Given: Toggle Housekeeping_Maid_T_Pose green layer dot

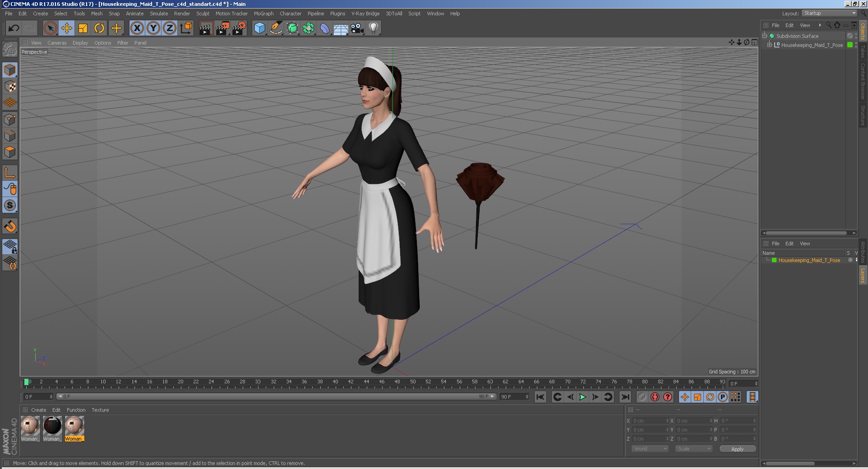Looking at the screenshot, I should tap(850, 45).
